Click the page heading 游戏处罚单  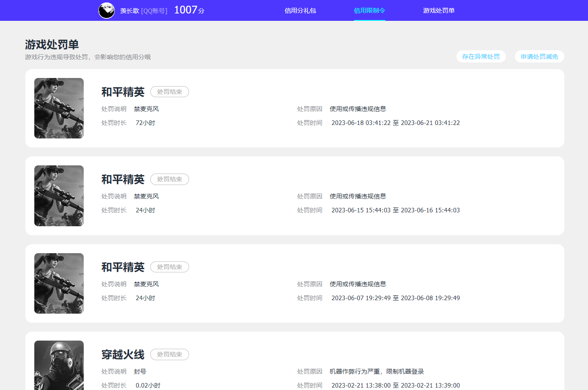tap(52, 45)
